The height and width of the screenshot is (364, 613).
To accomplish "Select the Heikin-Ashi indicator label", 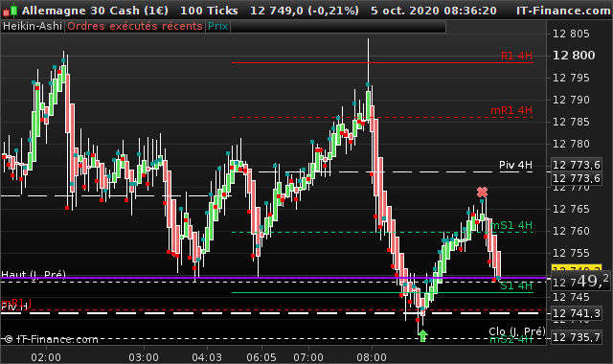I will [x=33, y=26].
